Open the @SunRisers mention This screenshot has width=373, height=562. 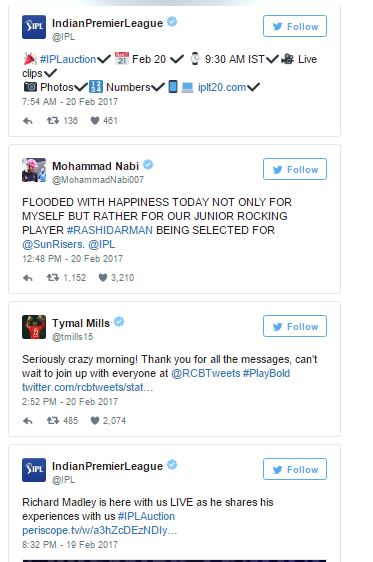click(x=53, y=244)
